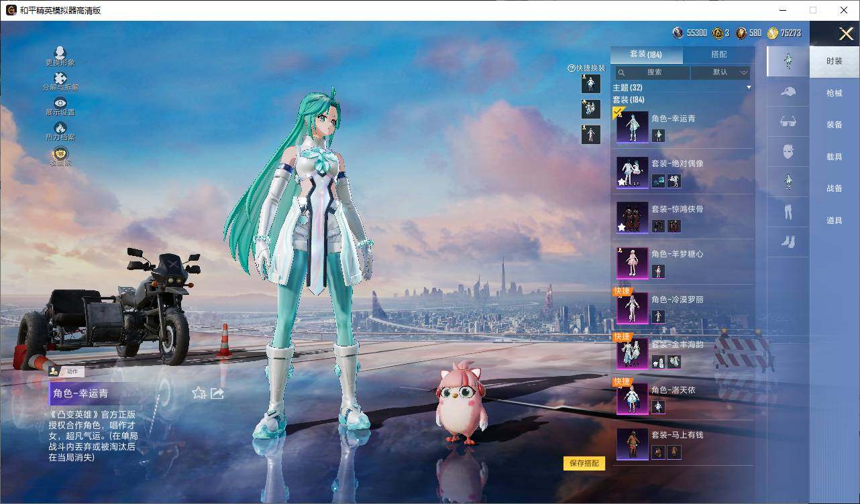This screenshot has height=504, width=860.
Task: Open the 载具 vehicles tab
Action: (835, 157)
